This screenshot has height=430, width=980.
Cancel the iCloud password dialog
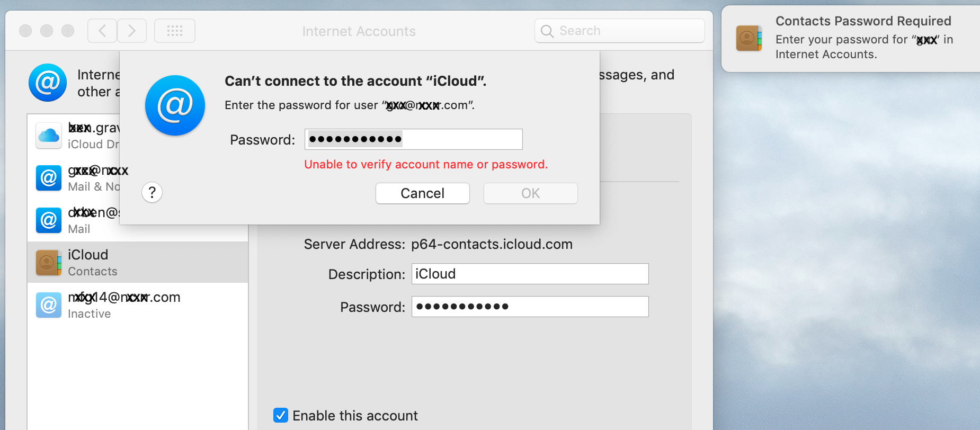[422, 193]
